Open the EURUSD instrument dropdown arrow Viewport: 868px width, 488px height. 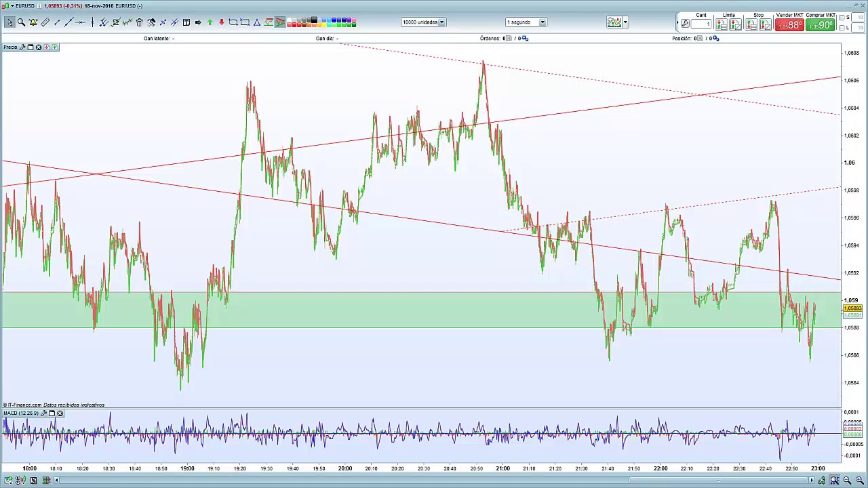12,5
